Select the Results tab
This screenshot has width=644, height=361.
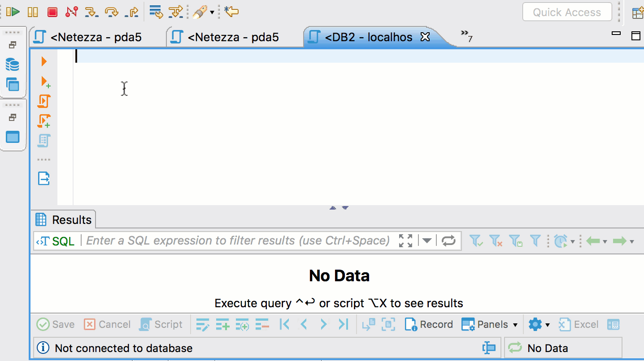(64, 219)
